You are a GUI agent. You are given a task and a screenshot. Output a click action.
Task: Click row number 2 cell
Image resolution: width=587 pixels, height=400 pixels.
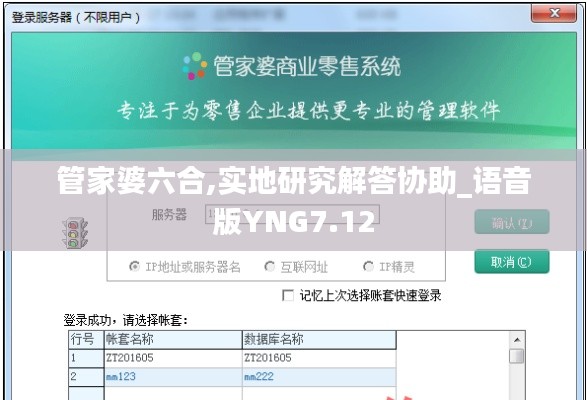coord(86,377)
